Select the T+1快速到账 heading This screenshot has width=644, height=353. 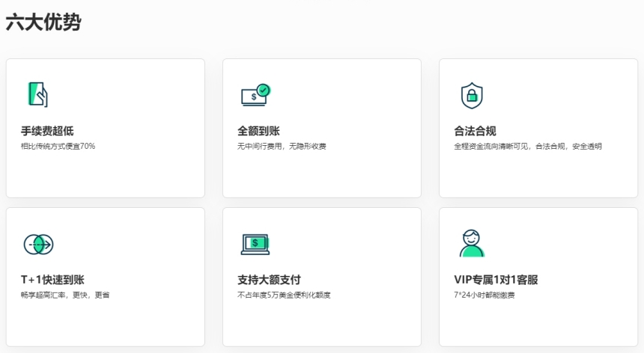coord(52,280)
